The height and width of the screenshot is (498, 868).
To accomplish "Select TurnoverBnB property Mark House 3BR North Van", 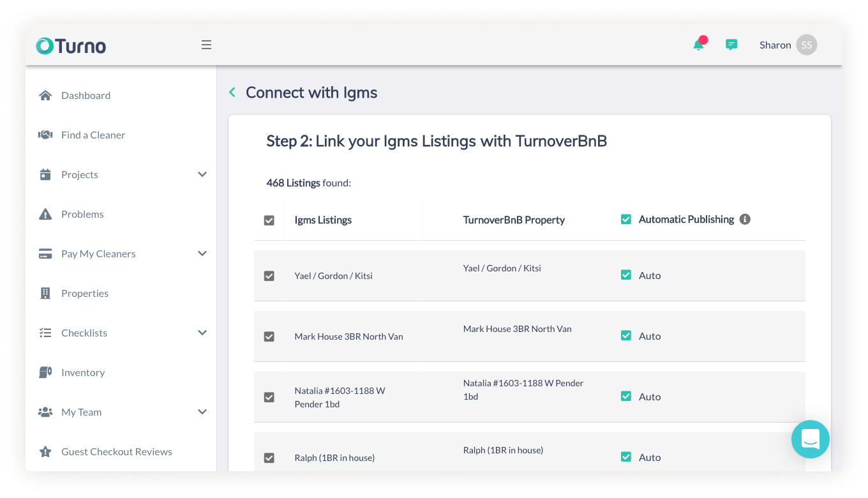I will point(518,329).
